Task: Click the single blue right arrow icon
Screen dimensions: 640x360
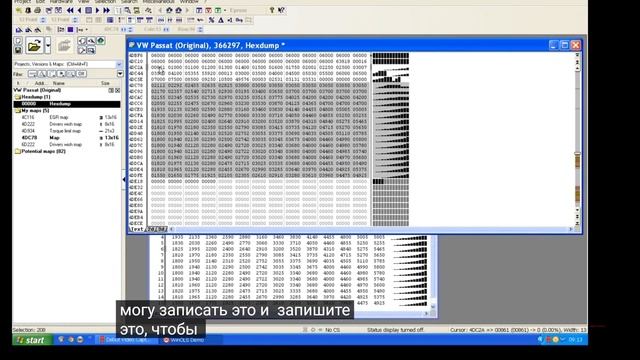Action: [x=97, y=10]
